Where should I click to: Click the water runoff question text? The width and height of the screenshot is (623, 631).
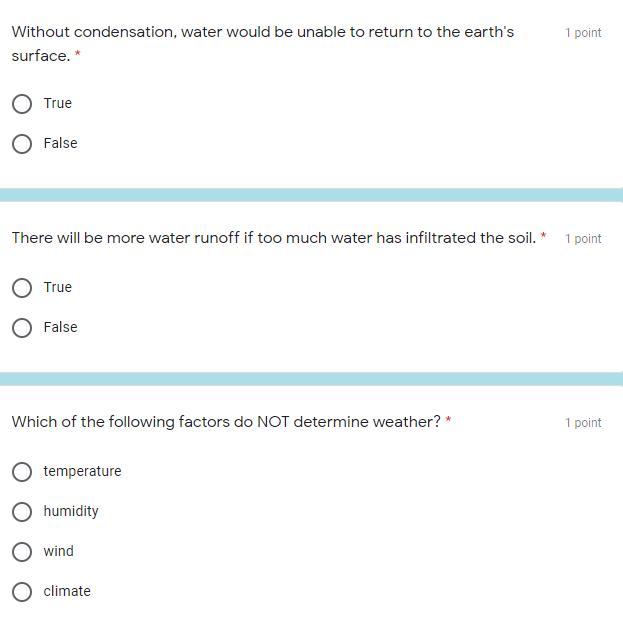[273, 238]
